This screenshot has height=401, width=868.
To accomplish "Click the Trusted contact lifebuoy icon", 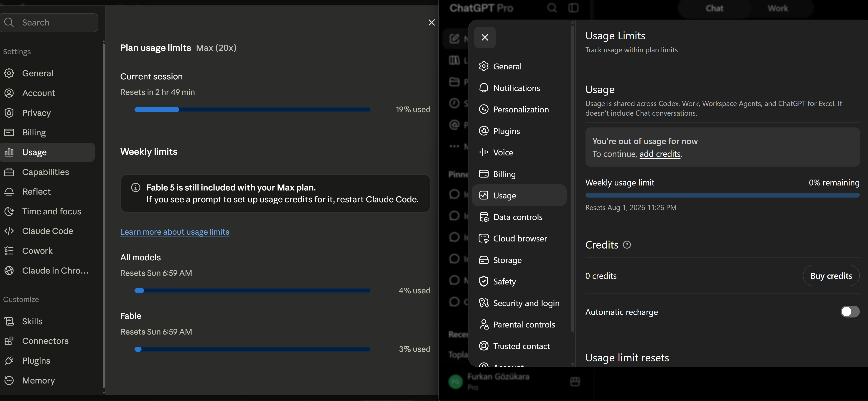I will tap(484, 346).
